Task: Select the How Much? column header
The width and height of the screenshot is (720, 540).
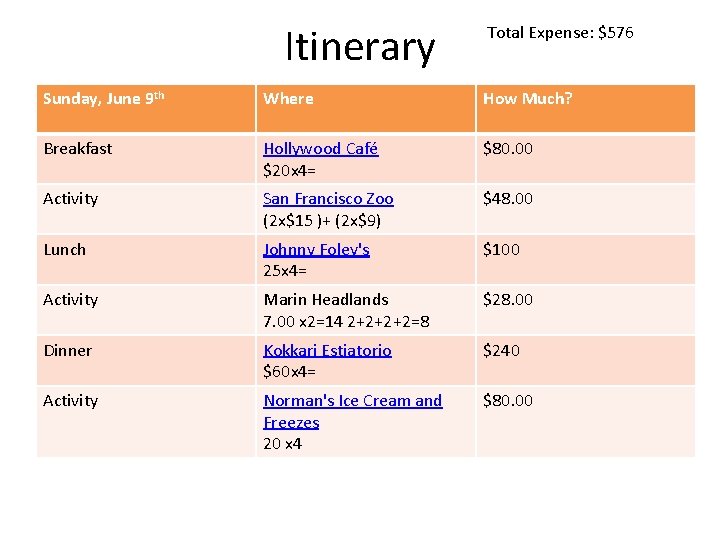Action: tap(586, 108)
